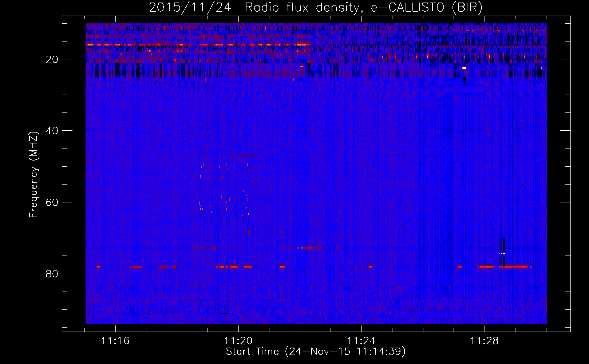The width and height of the screenshot is (589, 364).
Task: Click the bright orange-red band near 16 MHz
Action: (x=197, y=45)
